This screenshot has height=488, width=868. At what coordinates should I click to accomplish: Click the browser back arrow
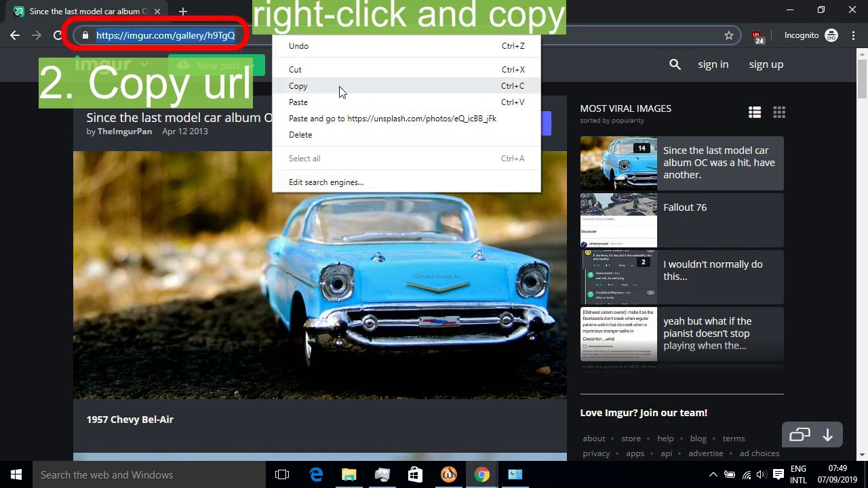pyautogui.click(x=15, y=35)
